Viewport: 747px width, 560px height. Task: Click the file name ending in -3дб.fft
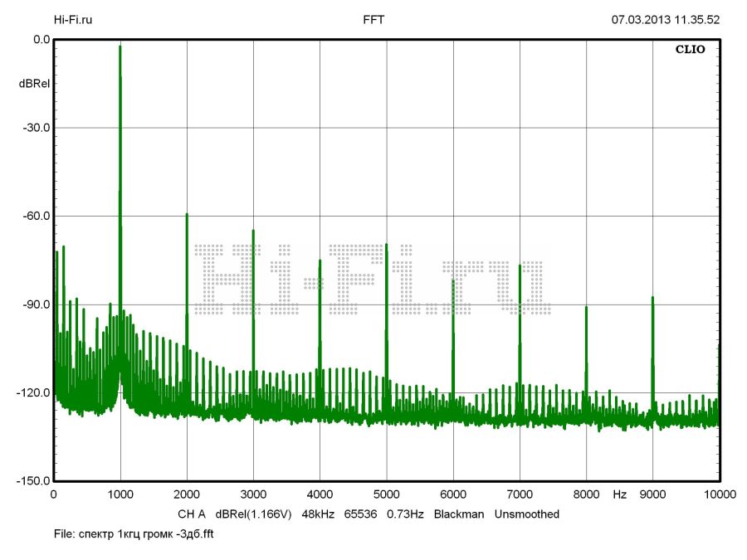(x=134, y=534)
